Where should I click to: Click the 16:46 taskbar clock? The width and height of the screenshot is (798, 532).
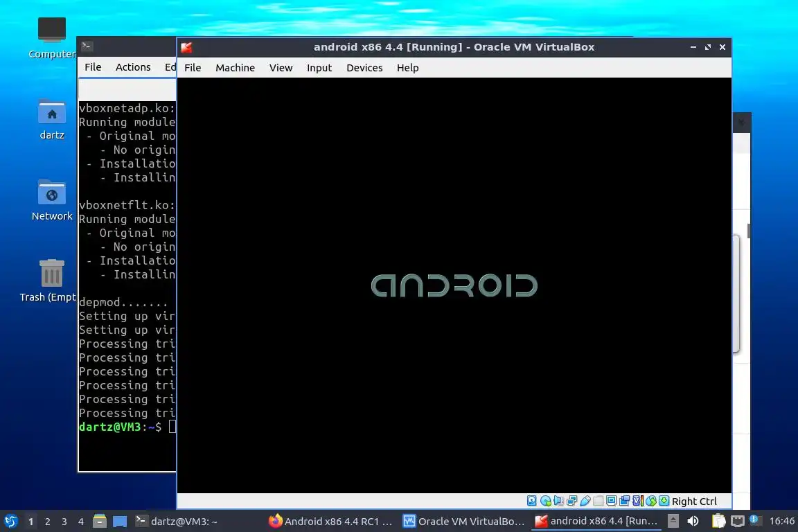[781, 522]
